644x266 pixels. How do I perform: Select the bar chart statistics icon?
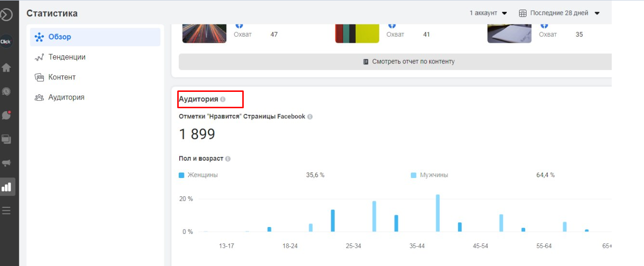click(6, 187)
